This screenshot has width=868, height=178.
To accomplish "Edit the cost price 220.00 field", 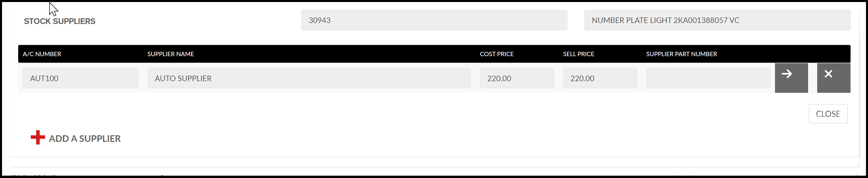I will tap(517, 78).
